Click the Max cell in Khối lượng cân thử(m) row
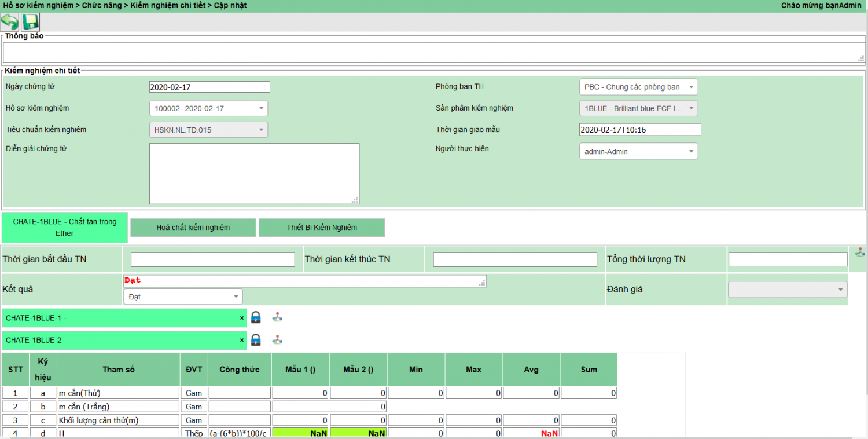868x439 pixels. tap(473, 420)
